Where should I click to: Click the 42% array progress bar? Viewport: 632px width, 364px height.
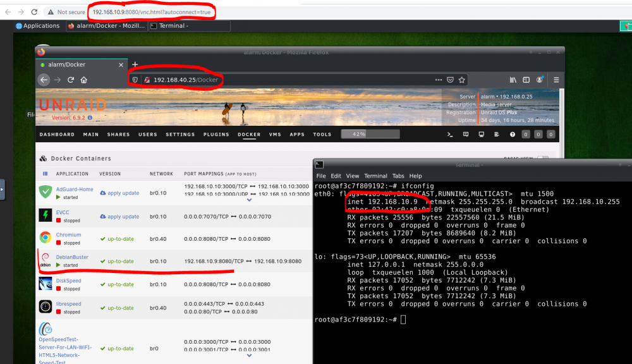[370, 134]
